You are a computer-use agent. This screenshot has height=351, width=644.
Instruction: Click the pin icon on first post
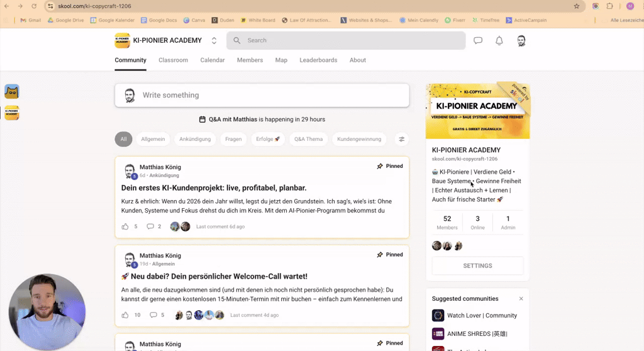click(380, 166)
